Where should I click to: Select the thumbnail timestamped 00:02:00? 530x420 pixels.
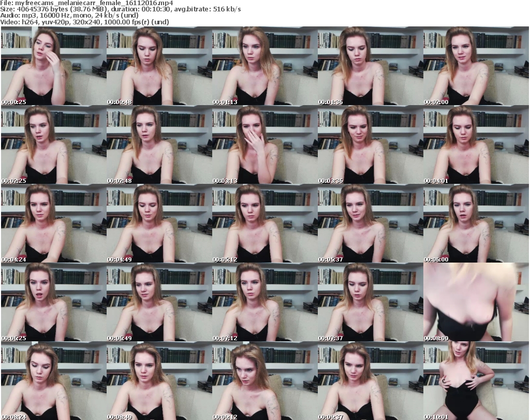(x=476, y=66)
